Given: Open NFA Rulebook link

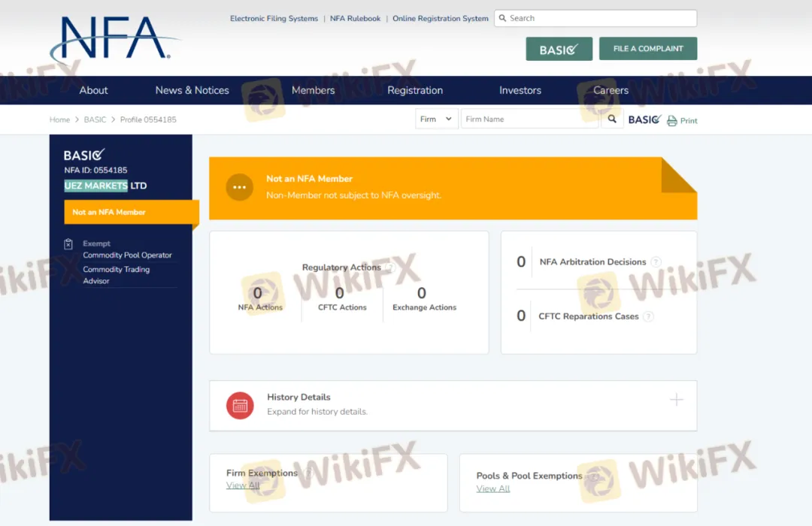Looking at the screenshot, I should pyautogui.click(x=355, y=18).
